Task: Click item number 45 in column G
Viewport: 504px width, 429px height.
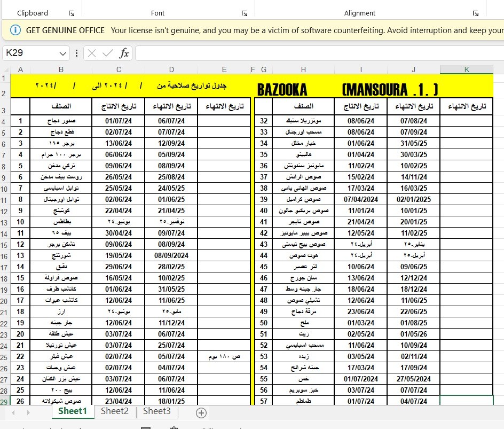Action: click(264, 267)
